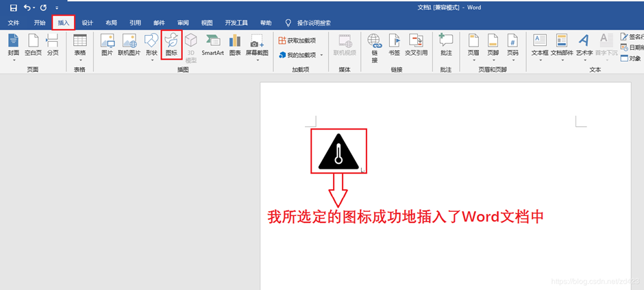Image resolution: width=644 pixels, height=290 pixels.
Task: Insert a SmartArt graphic
Action: tap(212, 45)
